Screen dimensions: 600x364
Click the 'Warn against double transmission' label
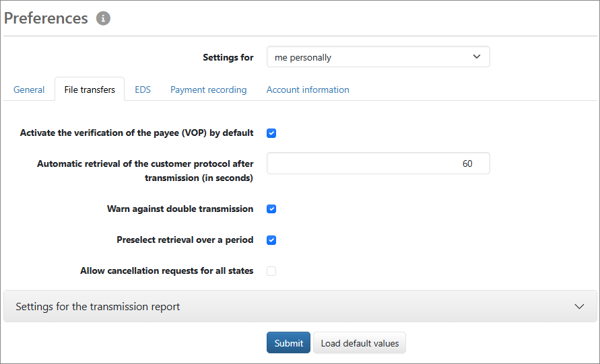coord(180,209)
